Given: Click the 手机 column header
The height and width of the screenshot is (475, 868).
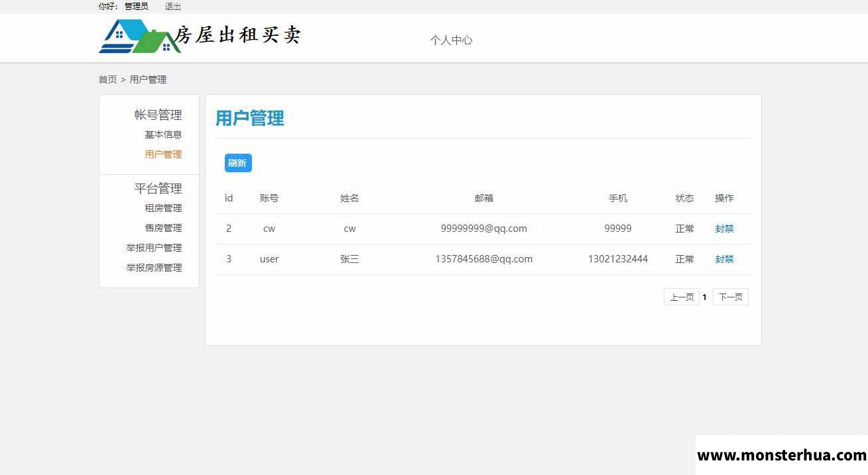Looking at the screenshot, I should pos(618,198).
